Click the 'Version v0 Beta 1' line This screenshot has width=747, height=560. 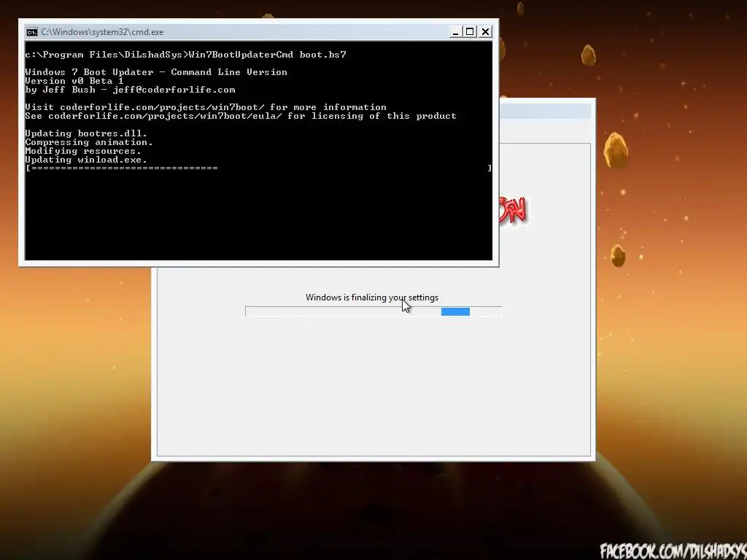74,81
